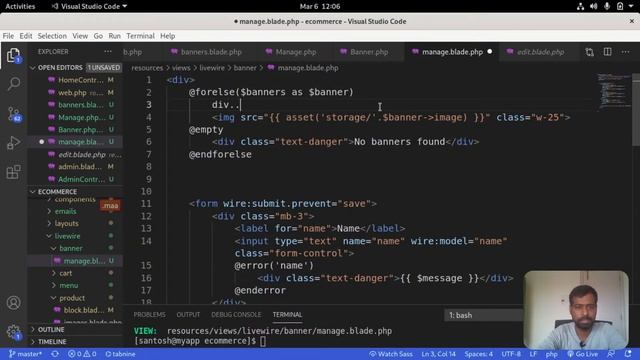
Task: Click the open changes icon in editor toolbar
Action: click(589, 52)
